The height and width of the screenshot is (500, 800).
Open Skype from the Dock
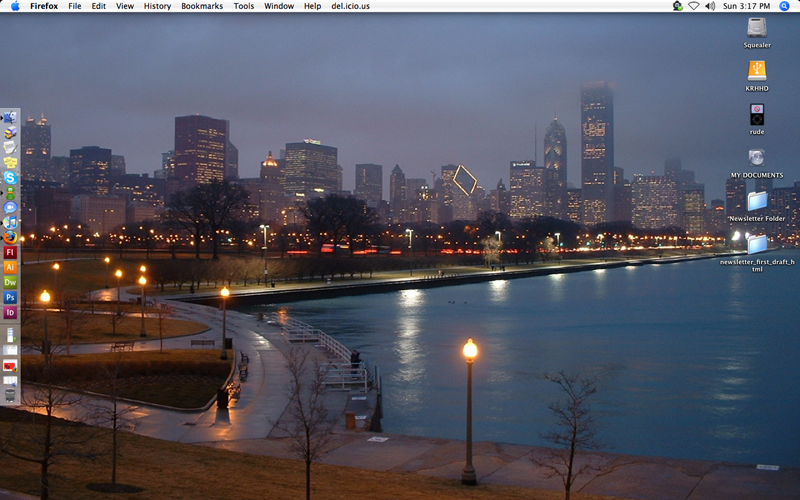coord(10,177)
